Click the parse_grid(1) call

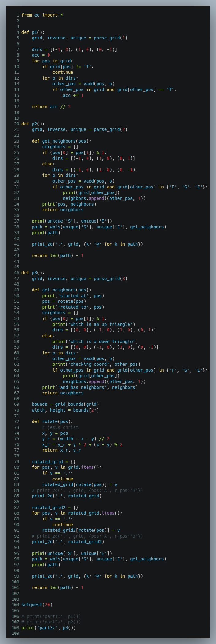coord(110,38)
